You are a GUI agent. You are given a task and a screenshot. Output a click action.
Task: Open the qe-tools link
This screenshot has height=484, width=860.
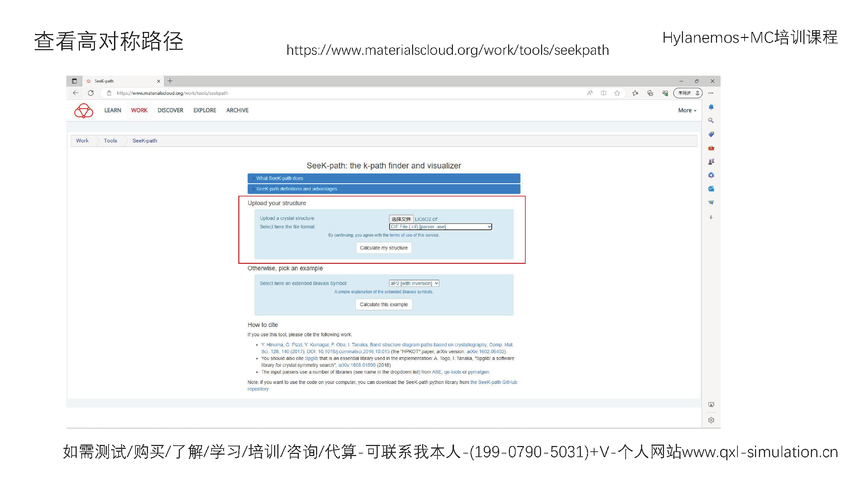coord(452,372)
